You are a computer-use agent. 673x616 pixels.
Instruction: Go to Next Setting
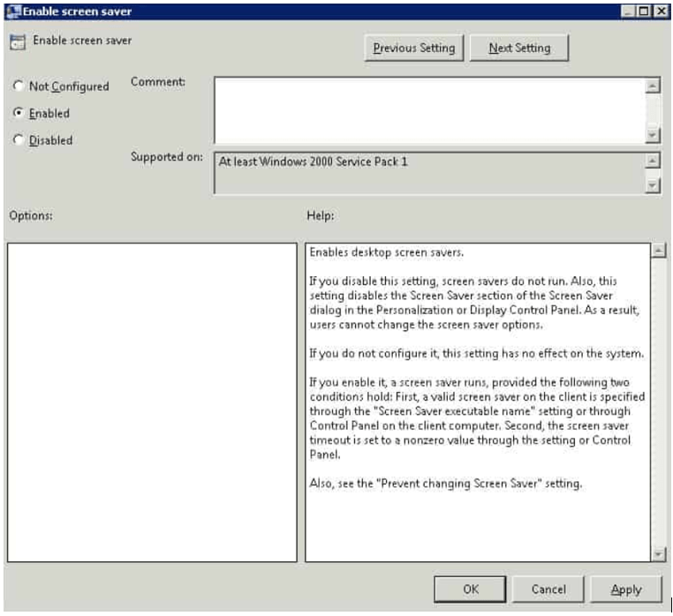(519, 48)
